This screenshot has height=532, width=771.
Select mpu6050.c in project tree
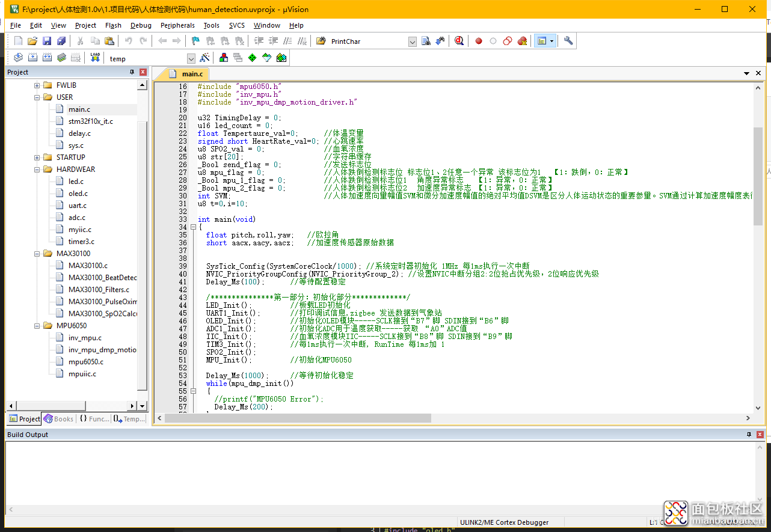click(86, 362)
